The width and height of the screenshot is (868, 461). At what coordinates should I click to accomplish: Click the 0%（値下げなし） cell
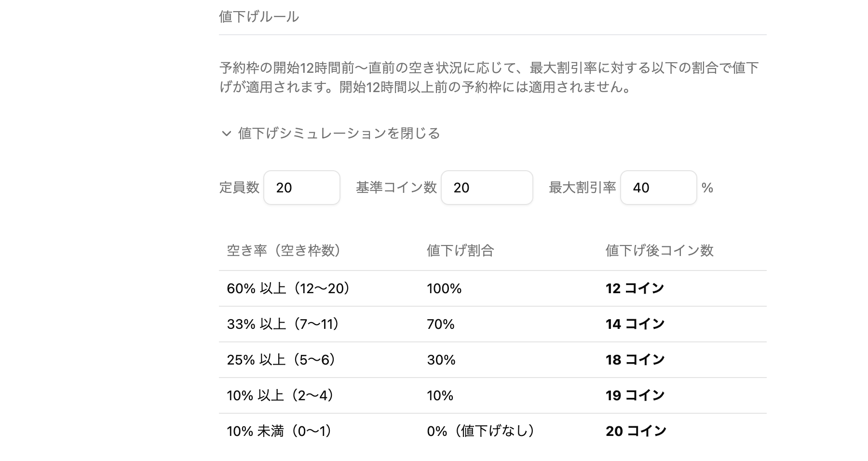pyautogui.click(x=480, y=431)
